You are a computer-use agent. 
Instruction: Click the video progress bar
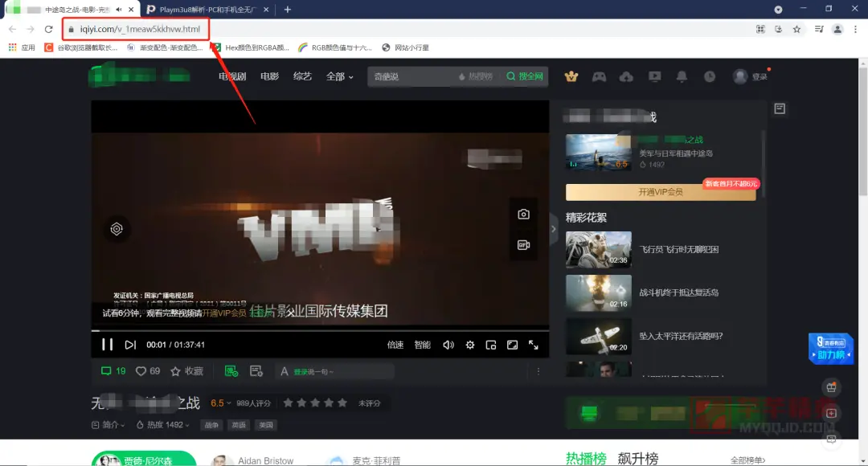320,330
